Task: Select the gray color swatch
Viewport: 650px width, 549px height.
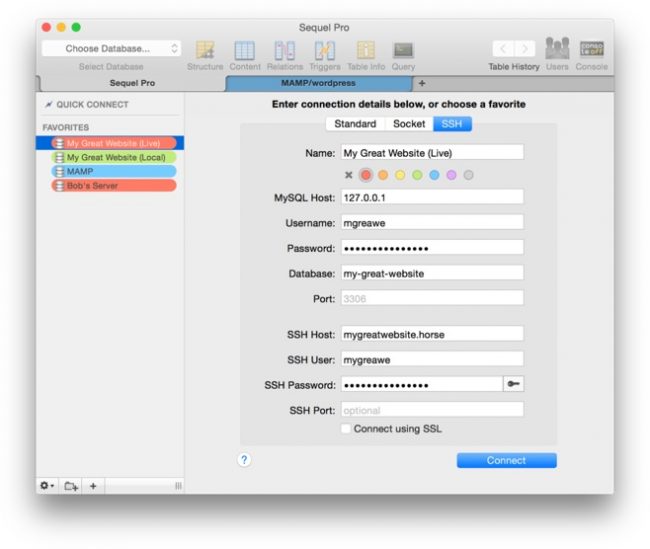Action: 468,175
